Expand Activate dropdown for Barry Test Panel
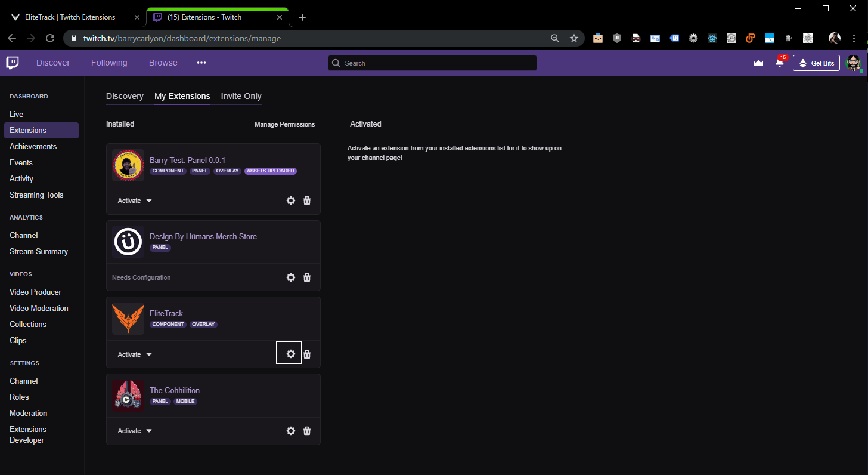 135,201
